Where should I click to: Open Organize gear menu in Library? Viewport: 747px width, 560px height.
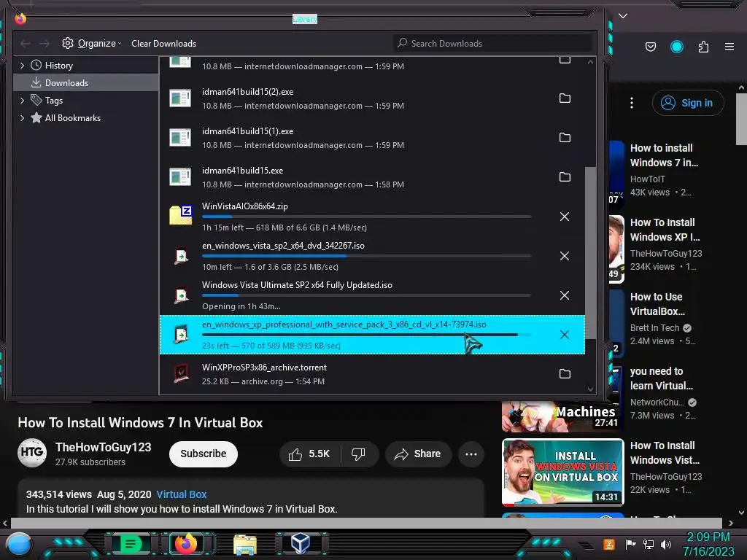click(91, 43)
